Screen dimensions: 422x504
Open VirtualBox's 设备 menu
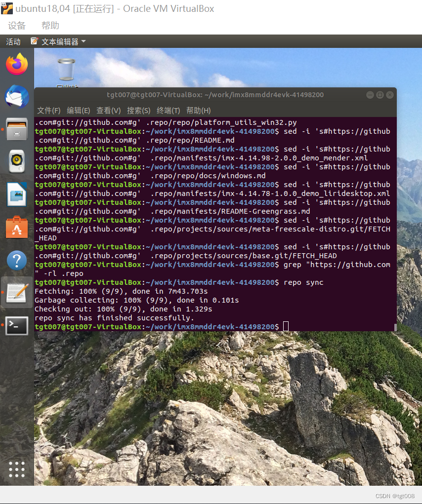pos(16,25)
